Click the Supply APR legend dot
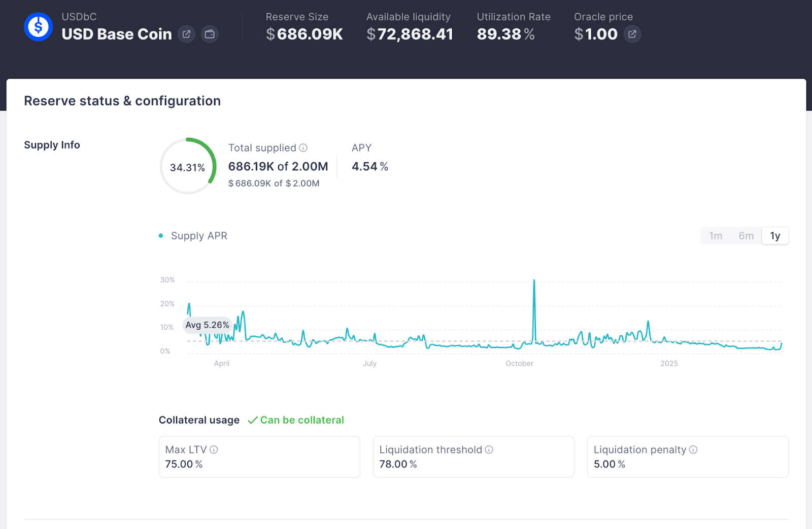Viewport: 812px width, 529px height. (x=161, y=236)
